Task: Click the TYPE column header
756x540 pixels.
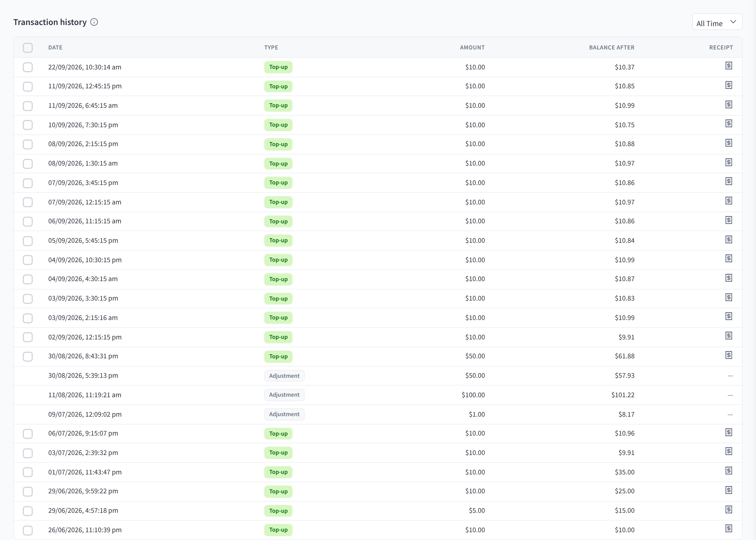Action: [271, 47]
